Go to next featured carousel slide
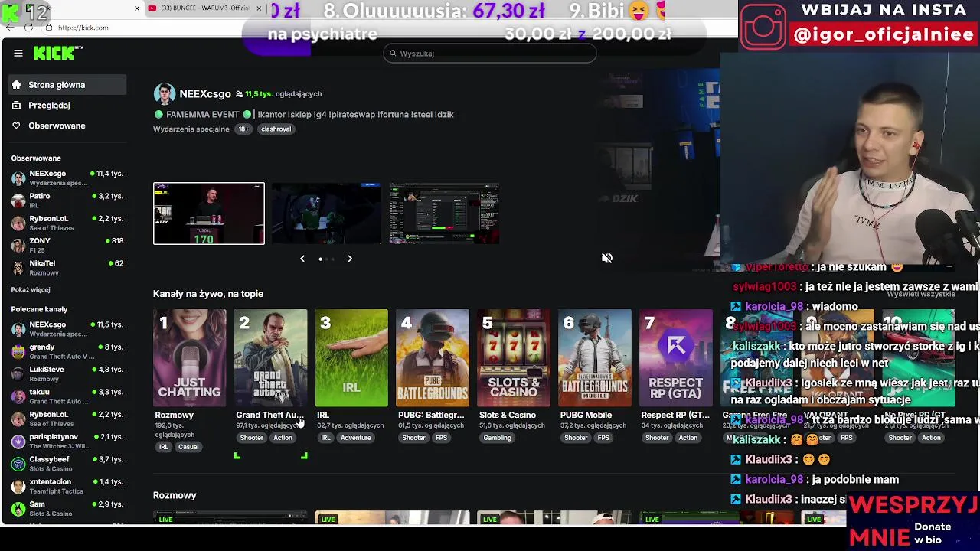980x551 pixels. pyautogui.click(x=350, y=259)
